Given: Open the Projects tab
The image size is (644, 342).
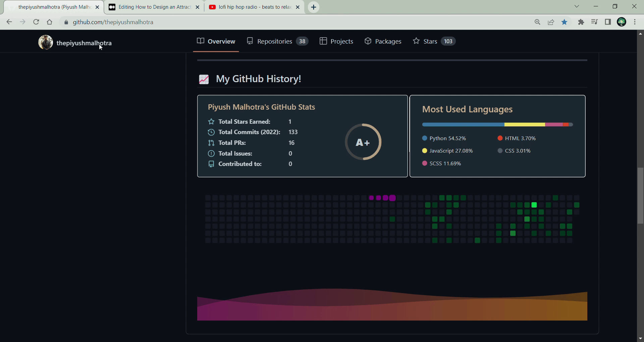Looking at the screenshot, I should click(336, 41).
